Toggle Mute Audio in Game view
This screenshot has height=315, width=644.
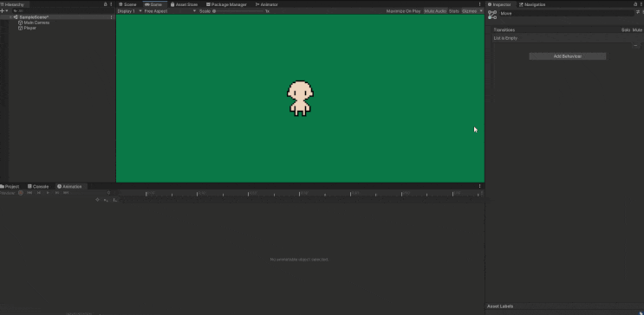point(435,11)
